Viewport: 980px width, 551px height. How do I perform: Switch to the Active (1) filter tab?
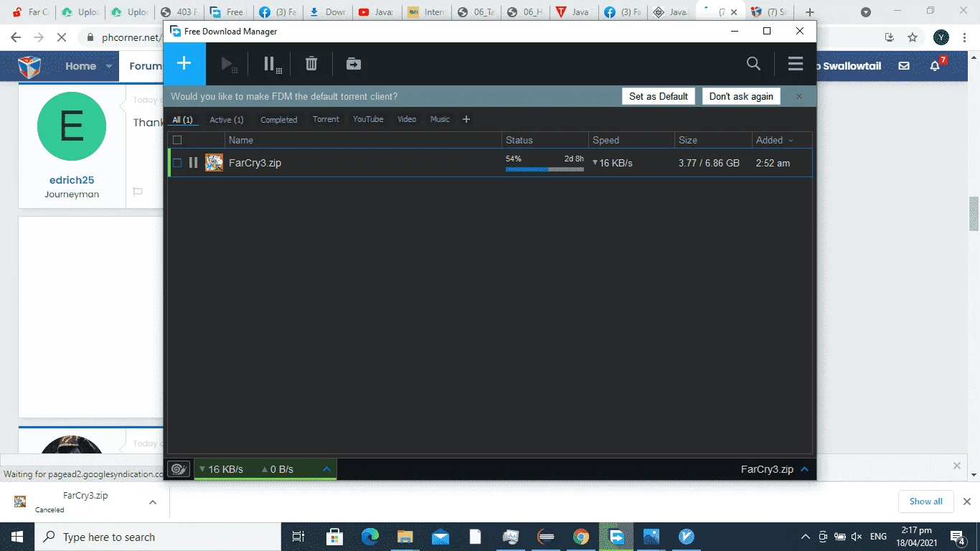[227, 120]
